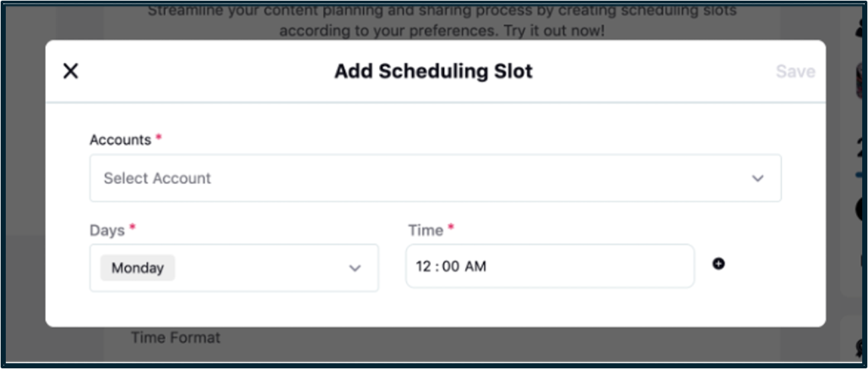The width and height of the screenshot is (868, 369).
Task: Focus the Time input field
Action: click(550, 266)
